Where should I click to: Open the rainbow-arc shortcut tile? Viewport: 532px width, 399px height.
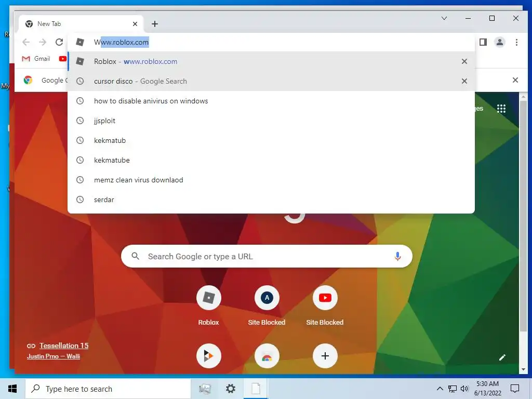click(267, 356)
